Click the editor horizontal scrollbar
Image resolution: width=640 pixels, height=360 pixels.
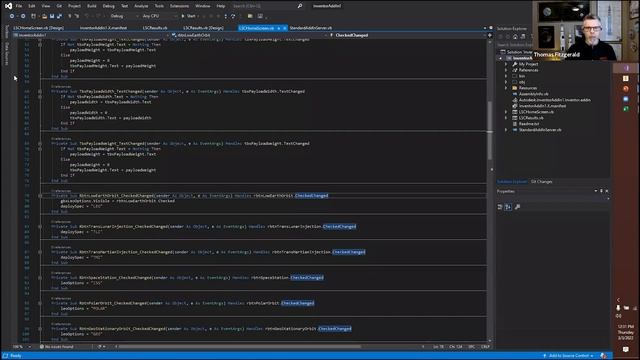tap(240, 347)
